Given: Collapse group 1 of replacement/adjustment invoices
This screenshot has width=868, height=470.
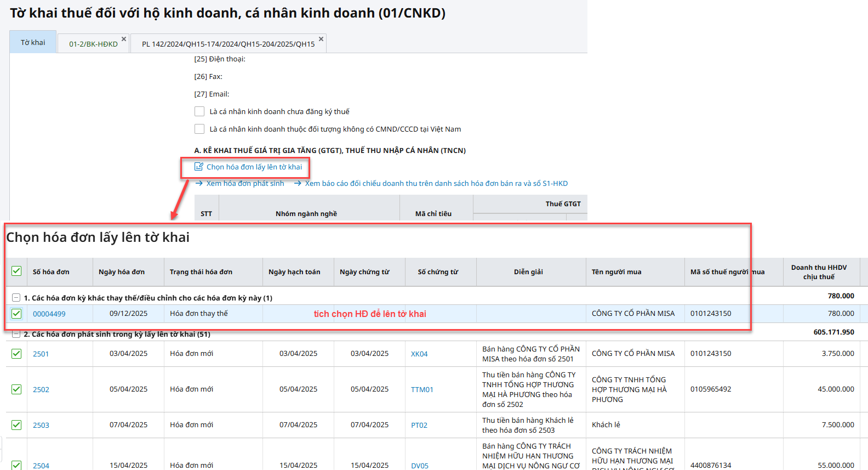Looking at the screenshot, I should 16,298.
